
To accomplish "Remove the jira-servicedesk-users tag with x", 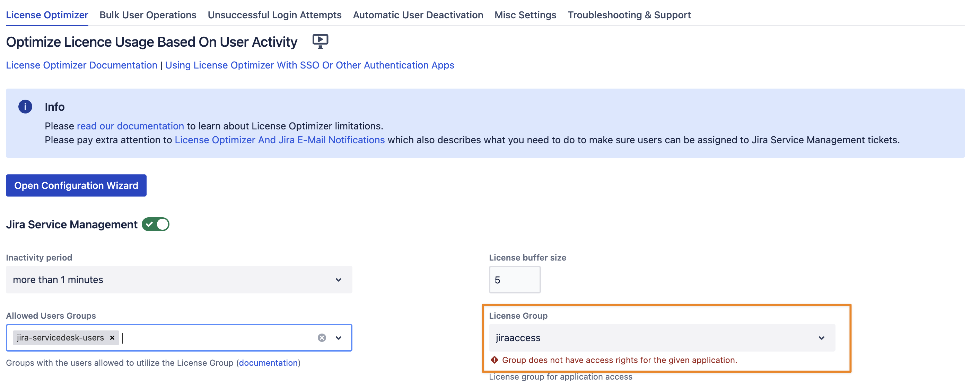I will click(x=112, y=337).
